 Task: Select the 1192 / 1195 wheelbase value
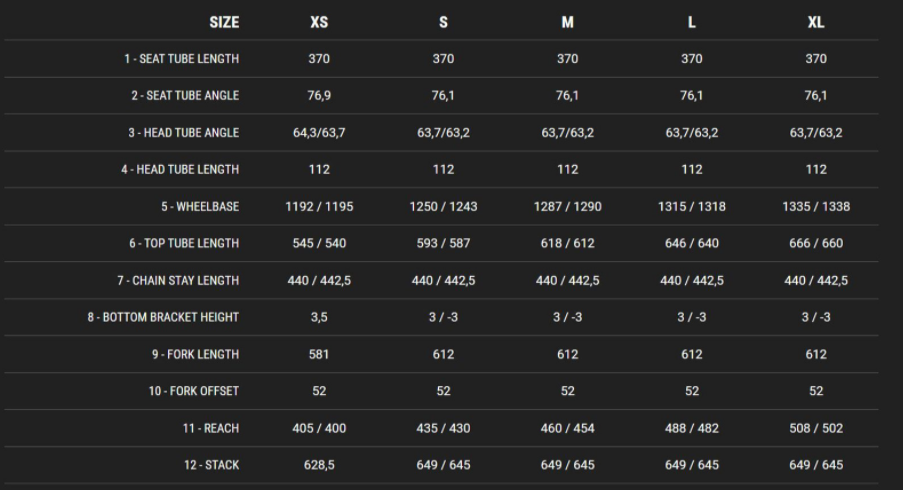pos(319,207)
